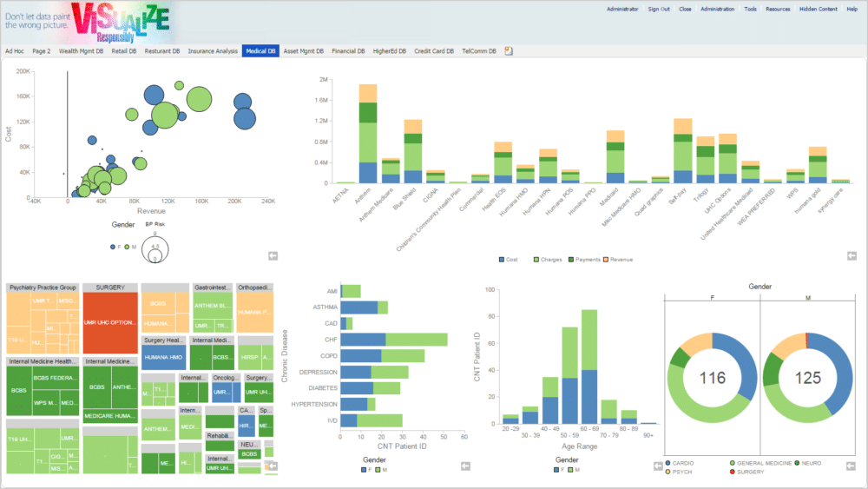This screenshot has width=868, height=489.
Task: Click the back arrow under Age Range chart
Action: coord(657,466)
